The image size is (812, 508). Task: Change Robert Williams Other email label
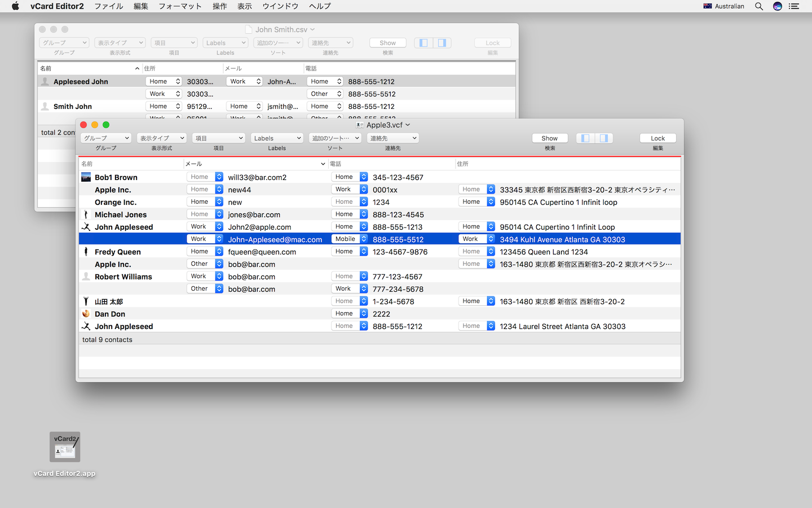[x=205, y=289]
